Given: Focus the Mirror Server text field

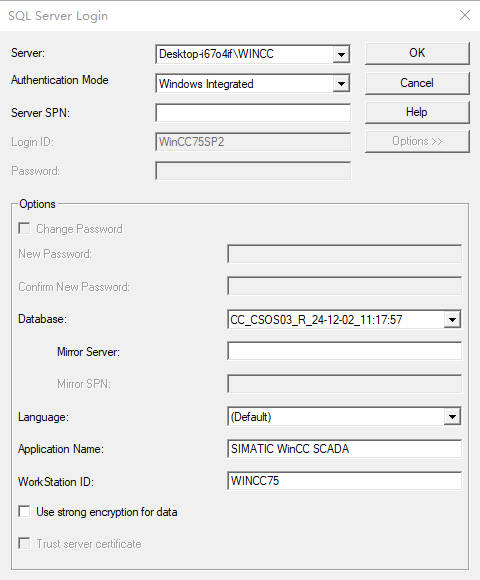Looking at the screenshot, I should pyautogui.click(x=344, y=351).
